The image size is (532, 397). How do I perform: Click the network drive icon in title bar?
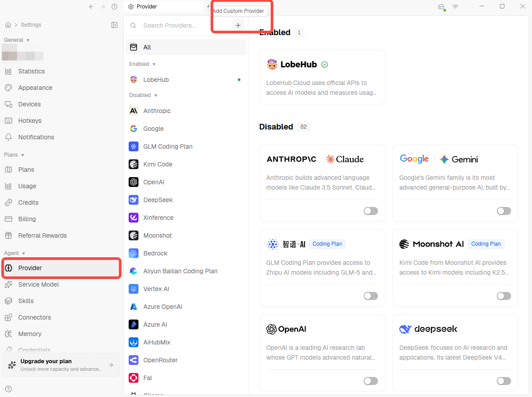442,7
